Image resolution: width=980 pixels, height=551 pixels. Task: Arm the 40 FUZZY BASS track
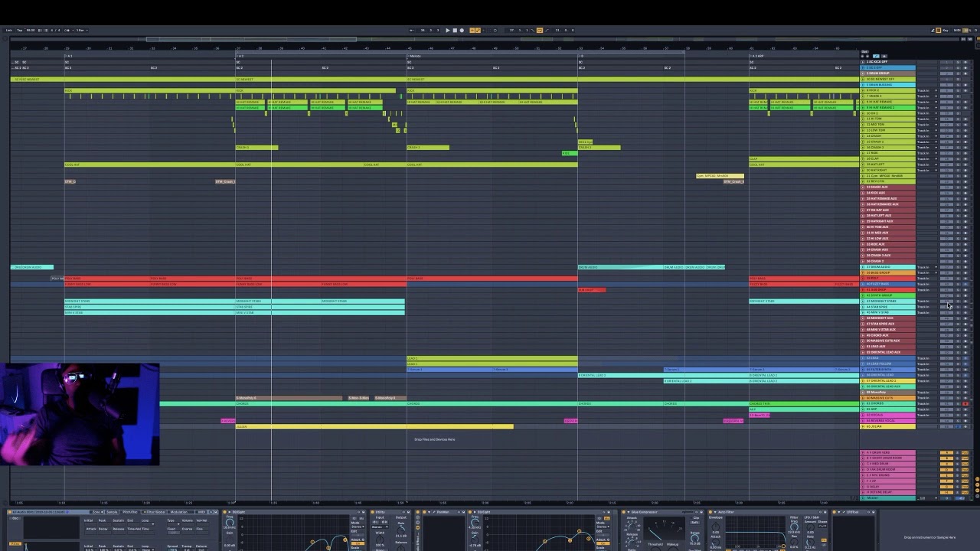pos(965,284)
